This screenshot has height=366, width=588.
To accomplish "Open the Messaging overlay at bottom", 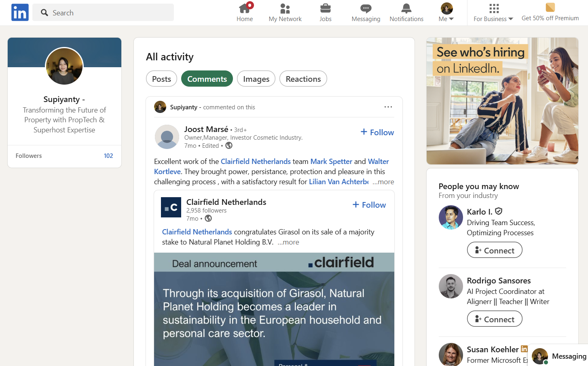I will pos(558,355).
